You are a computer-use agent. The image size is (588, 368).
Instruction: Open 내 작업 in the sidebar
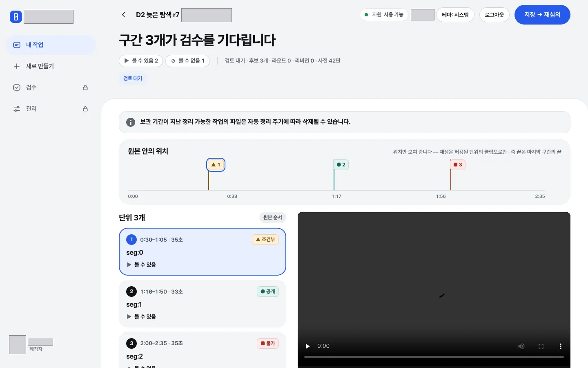coord(51,45)
